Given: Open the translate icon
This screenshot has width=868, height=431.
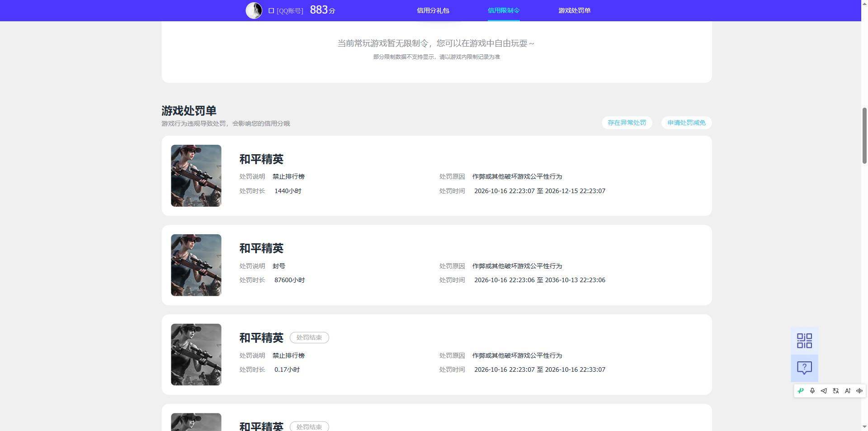Looking at the screenshot, I should click(836, 391).
